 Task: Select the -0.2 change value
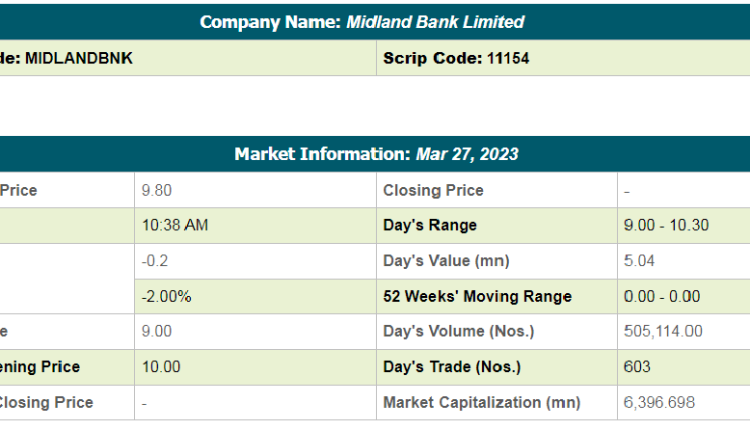(x=155, y=261)
